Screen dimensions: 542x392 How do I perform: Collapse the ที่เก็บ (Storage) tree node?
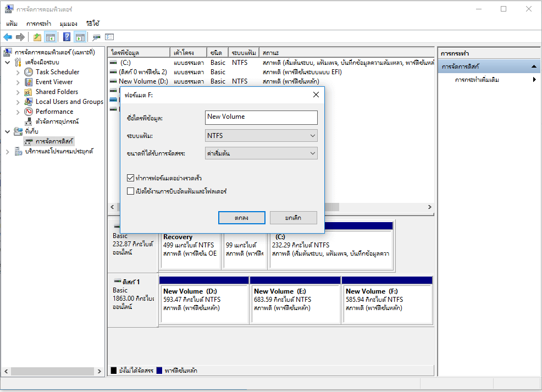click(7, 131)
